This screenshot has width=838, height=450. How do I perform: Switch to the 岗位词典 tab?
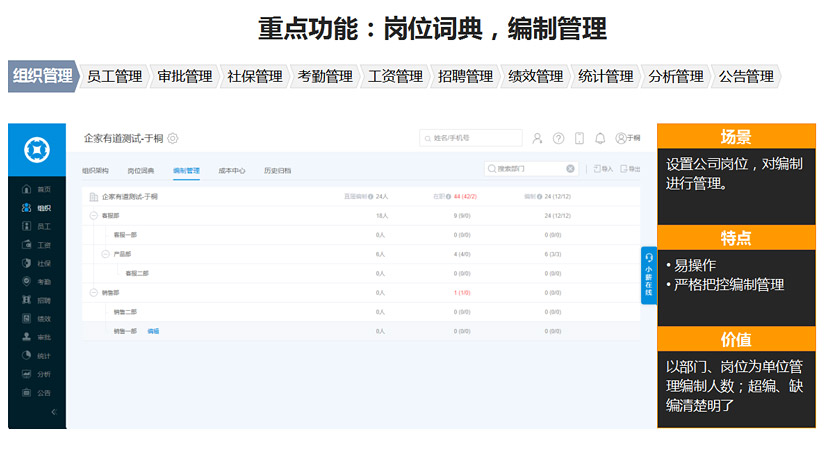[x=141, y=171]
